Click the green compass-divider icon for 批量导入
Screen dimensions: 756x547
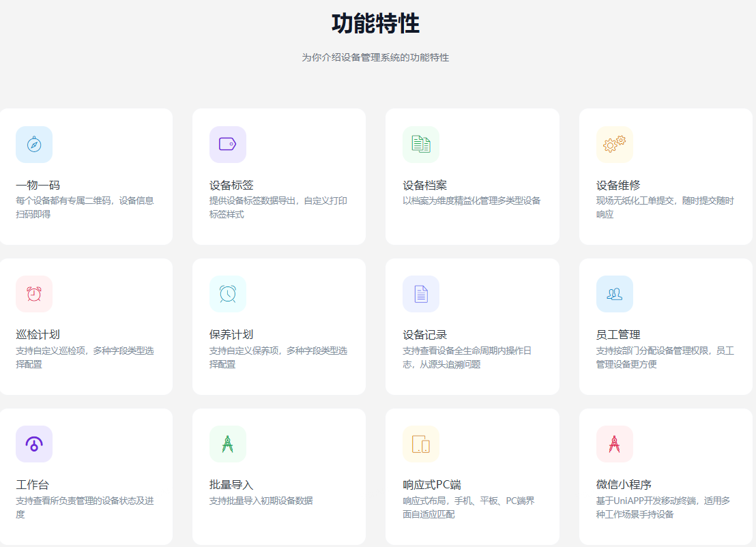tap(227, 444)
